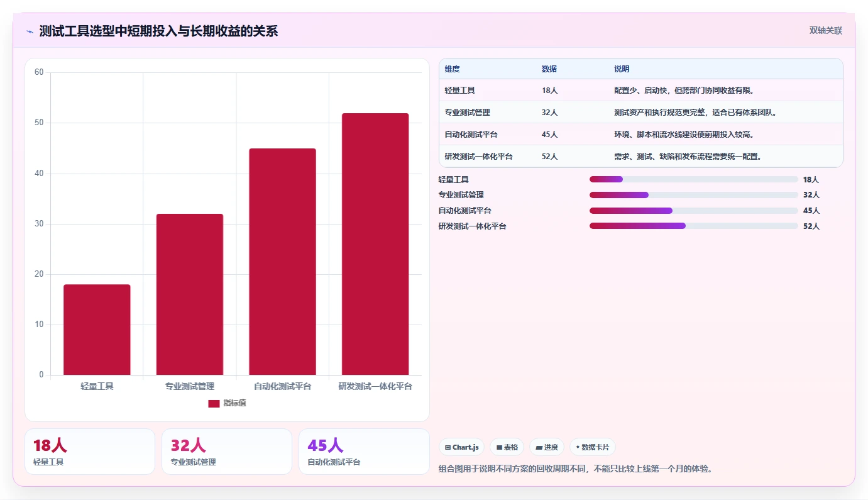This screenshot has width=868, height=500.
Task: Select the 轻量工具 table row cell
Action: click(459, 91)
